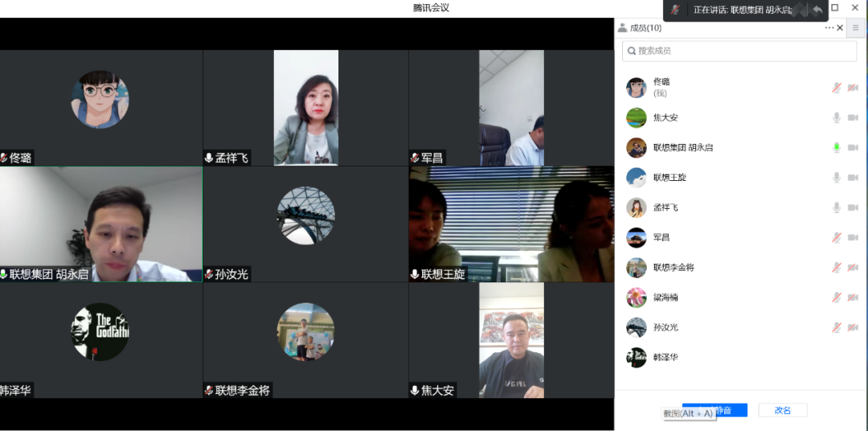Click 梁海楠 name in member list
This screenshot has height=431, width=868.
pyautogui.click(x=666, y=298)
